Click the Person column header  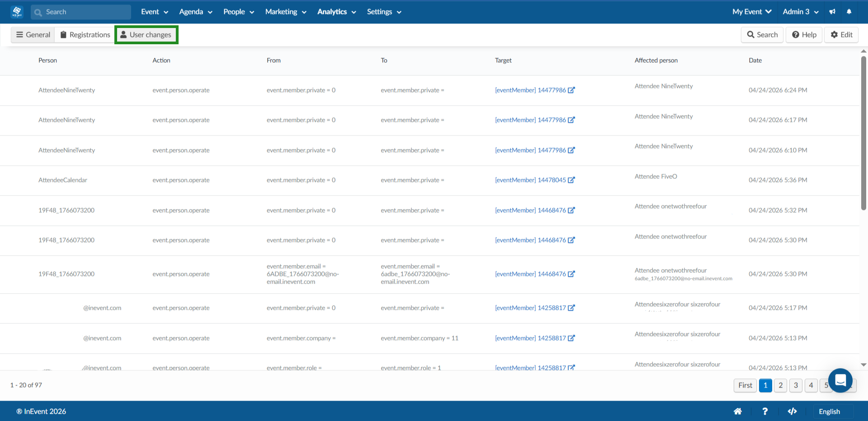[47, 60]
